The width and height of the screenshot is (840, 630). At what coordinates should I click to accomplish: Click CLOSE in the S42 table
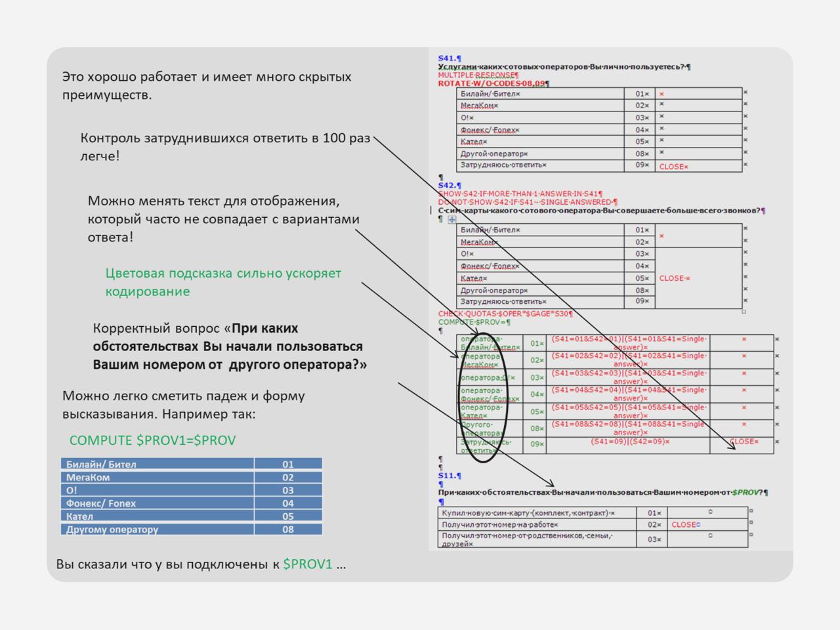675,278
